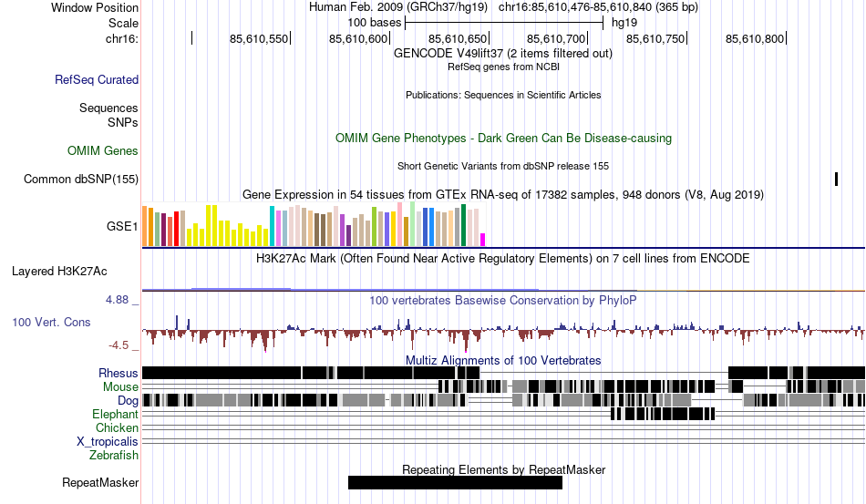This screenshot has width=866, height=504.
Task: Select the Dog alignment row label
Action: coord(128,401)
